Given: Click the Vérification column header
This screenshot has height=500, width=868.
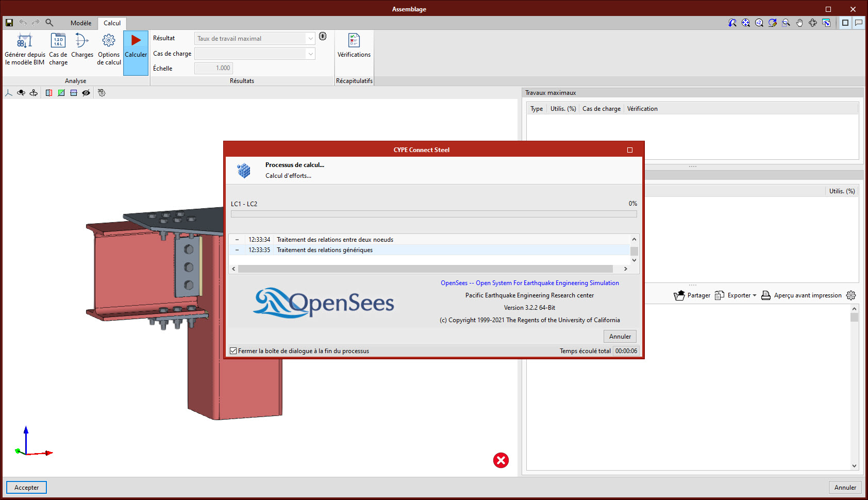Looking at the screenshot, I should point(642,109).
